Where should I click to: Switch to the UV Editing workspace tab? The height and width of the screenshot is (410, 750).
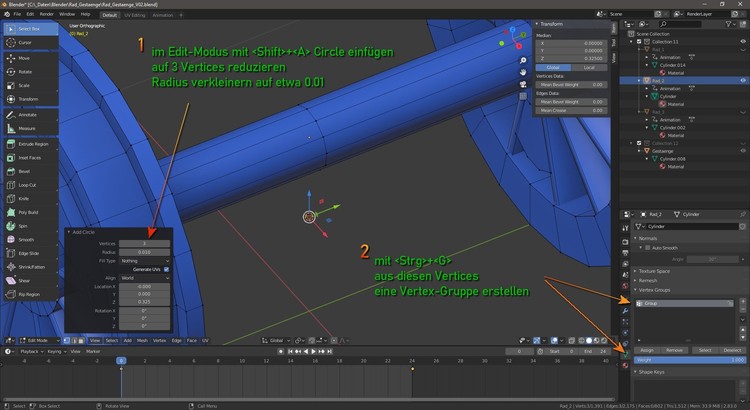point(134,15)
